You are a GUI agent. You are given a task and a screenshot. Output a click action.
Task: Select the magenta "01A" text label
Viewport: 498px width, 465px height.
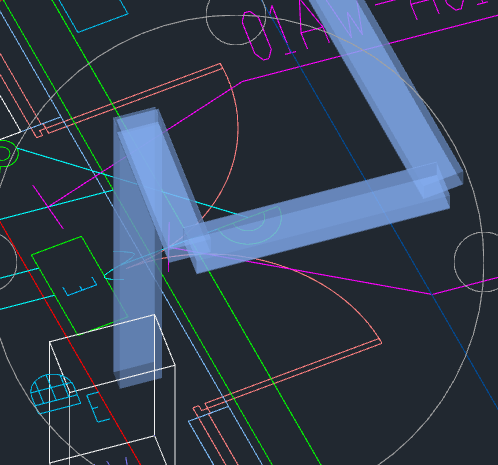click(x=287, y=32)
